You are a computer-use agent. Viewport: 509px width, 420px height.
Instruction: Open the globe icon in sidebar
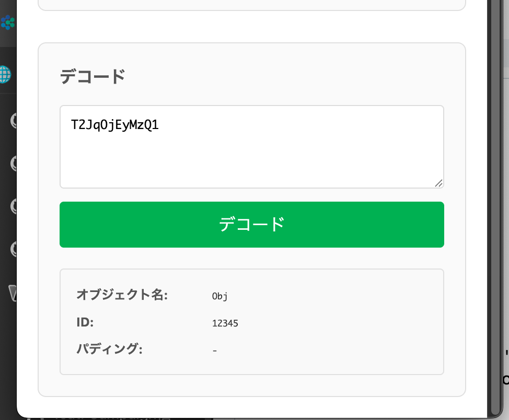tap(6, 74)
